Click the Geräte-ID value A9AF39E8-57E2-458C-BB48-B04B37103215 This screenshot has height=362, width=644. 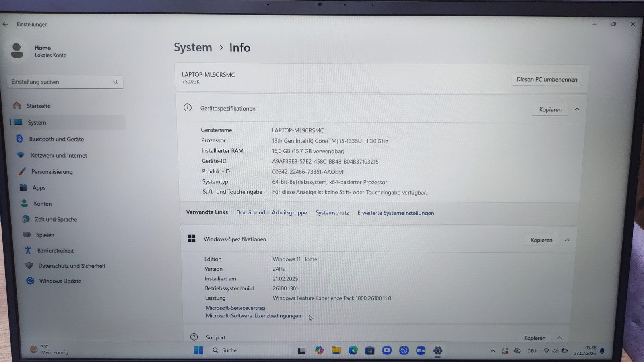[x=325, y=162]
